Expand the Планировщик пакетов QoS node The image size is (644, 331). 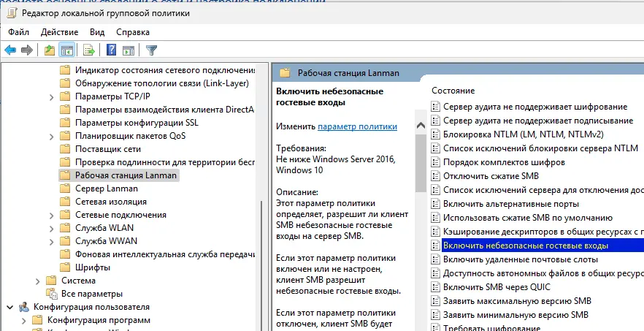[51, 137]
